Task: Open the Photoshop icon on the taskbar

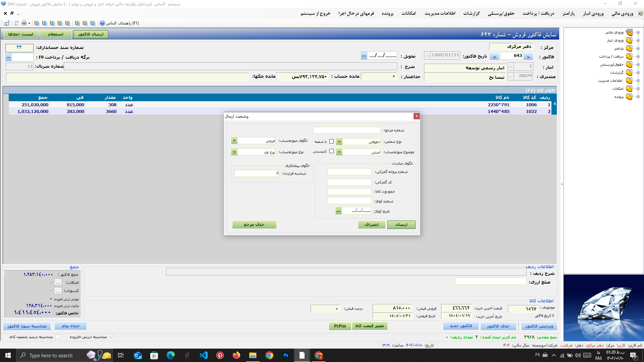Action: 286,355
